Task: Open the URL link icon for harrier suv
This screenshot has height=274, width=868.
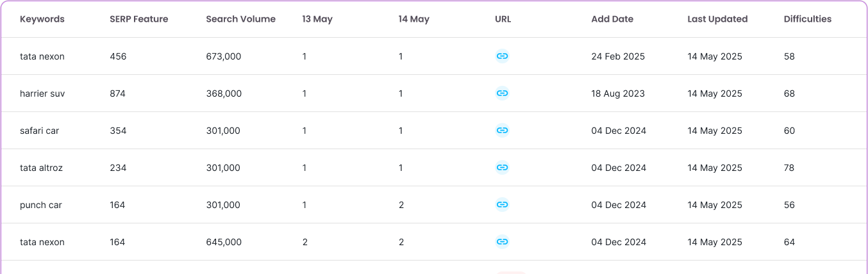Action: click(x=503, y=93)
